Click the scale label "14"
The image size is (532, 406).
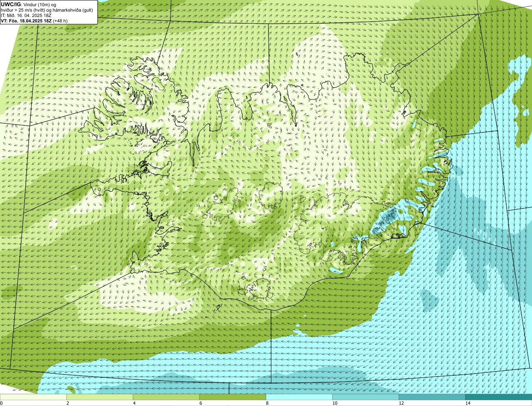468,403
